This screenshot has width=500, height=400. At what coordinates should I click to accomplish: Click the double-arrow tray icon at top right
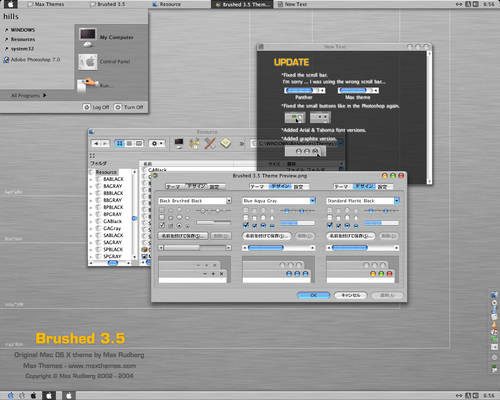pyautogui.click(x=459, y=4)
